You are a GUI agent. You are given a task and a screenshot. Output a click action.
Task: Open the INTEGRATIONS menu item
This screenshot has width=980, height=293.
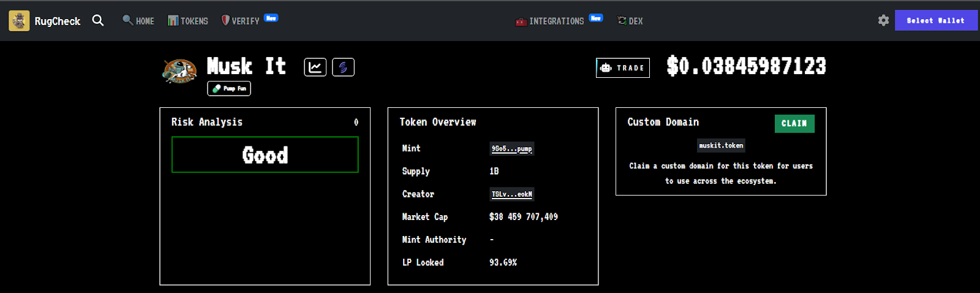(x=550, y=21)
